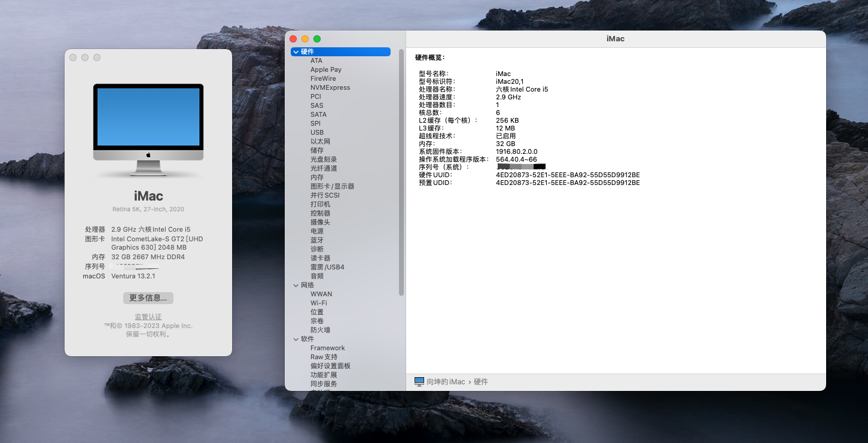The width and height of the screenshot is (868, 443).
Task: Open Raw 支持 entry
Action: 324,357
